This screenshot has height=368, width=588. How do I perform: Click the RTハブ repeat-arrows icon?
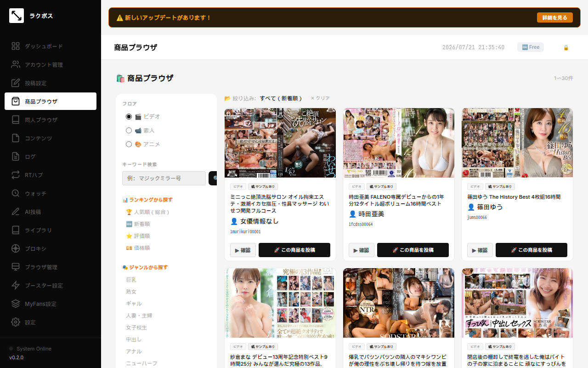point(16,175)
